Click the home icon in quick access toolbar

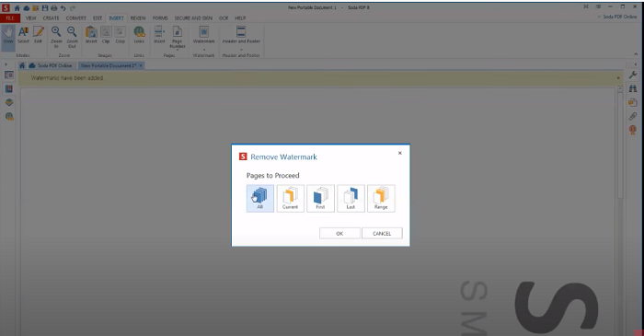pyautogui.click(x=17, y=8)
